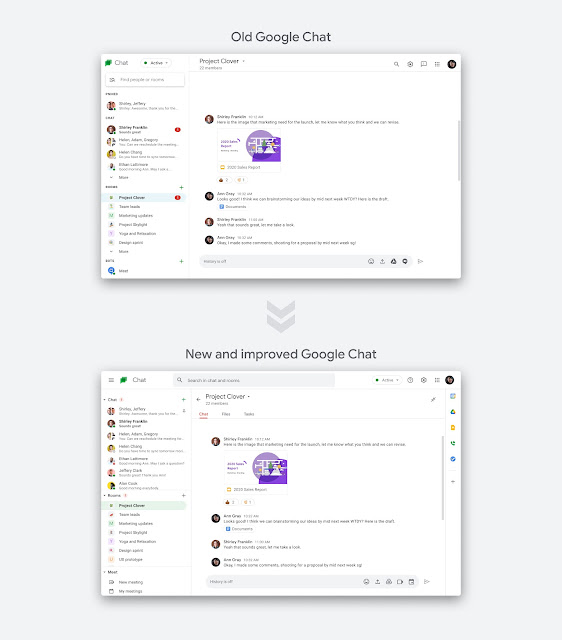Screen dimensions: 562x640
Task: Expand the Project Clover title dropdown in new Chat
Action: pos(249,396)
